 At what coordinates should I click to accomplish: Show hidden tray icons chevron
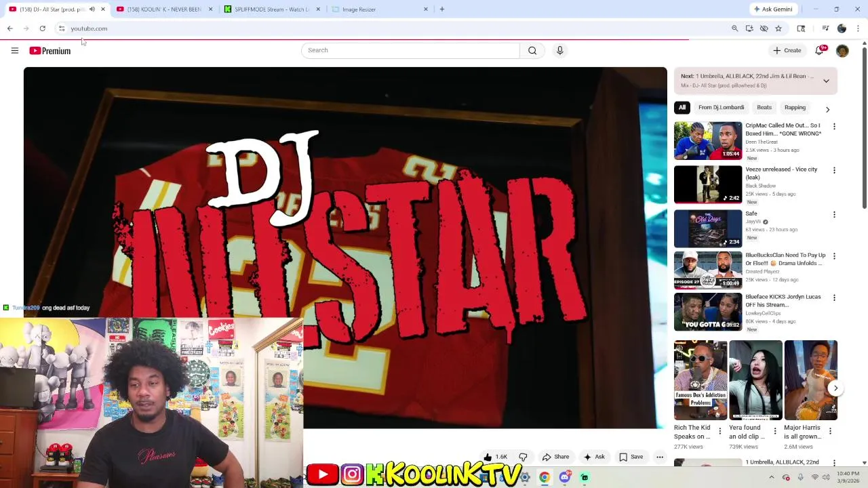771,477
